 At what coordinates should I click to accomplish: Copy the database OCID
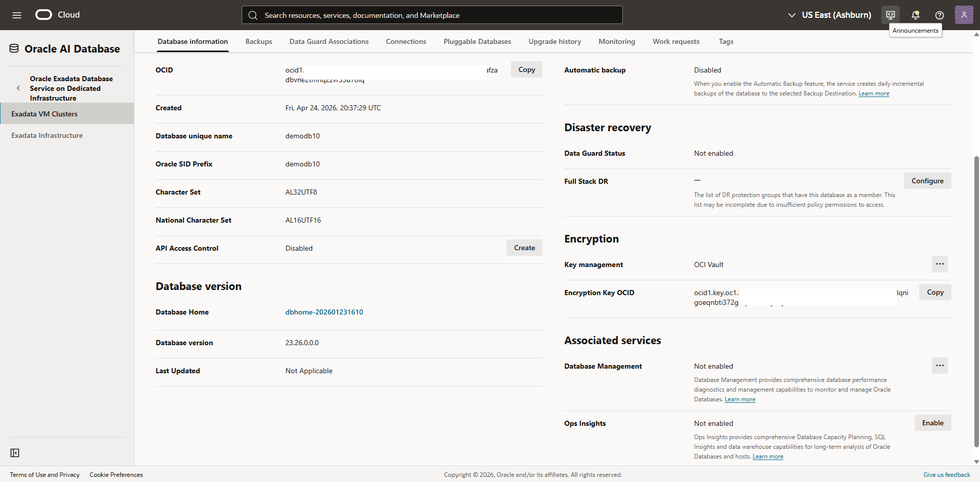pos(527,69)
